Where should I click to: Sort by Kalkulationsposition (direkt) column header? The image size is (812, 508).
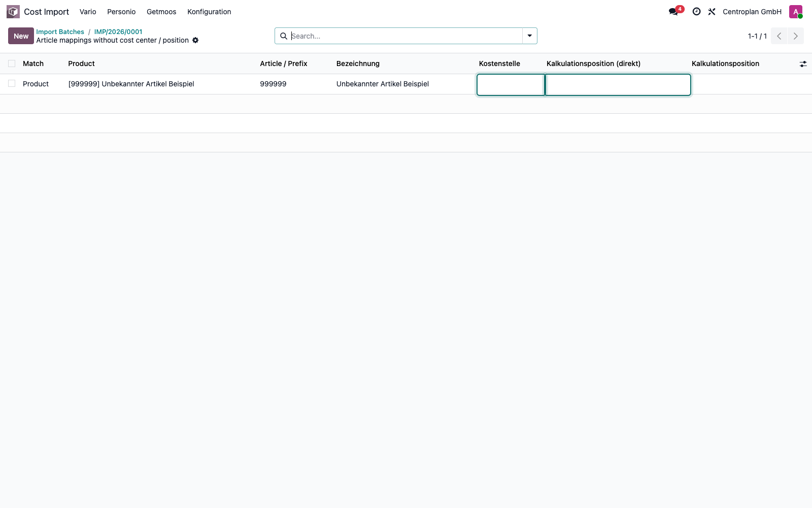tap(593, 63)
